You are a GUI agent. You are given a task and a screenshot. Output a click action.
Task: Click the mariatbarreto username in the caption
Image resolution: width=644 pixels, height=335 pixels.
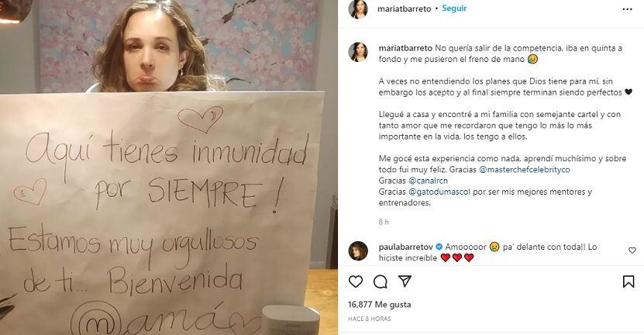[405, 48]
